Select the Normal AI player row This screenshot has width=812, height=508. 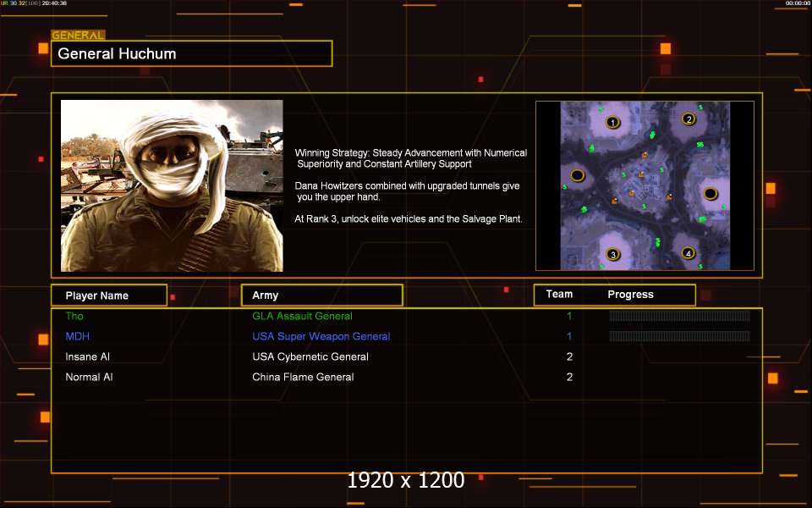tap(407, 377)
